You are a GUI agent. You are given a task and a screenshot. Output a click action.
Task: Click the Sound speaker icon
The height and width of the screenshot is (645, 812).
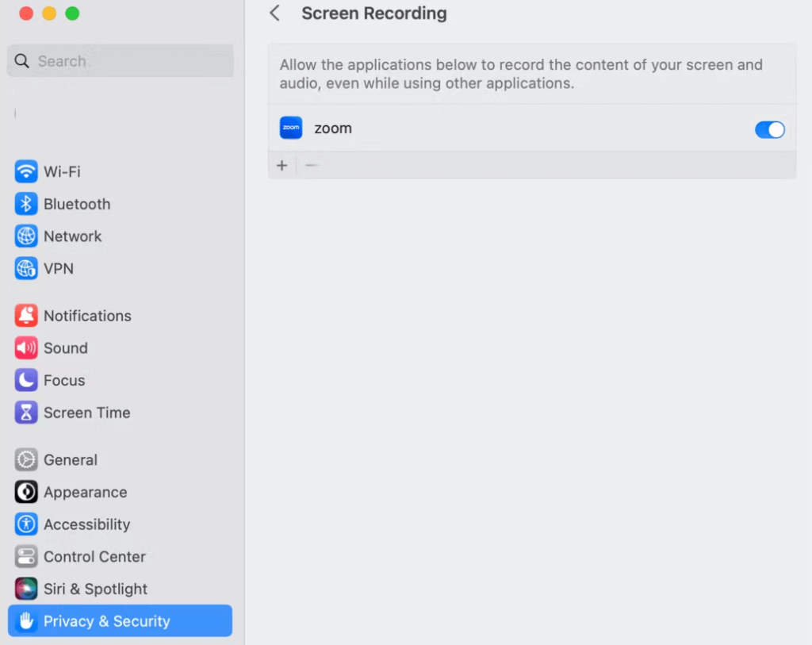pyautogui.click(x=26, y=348)
